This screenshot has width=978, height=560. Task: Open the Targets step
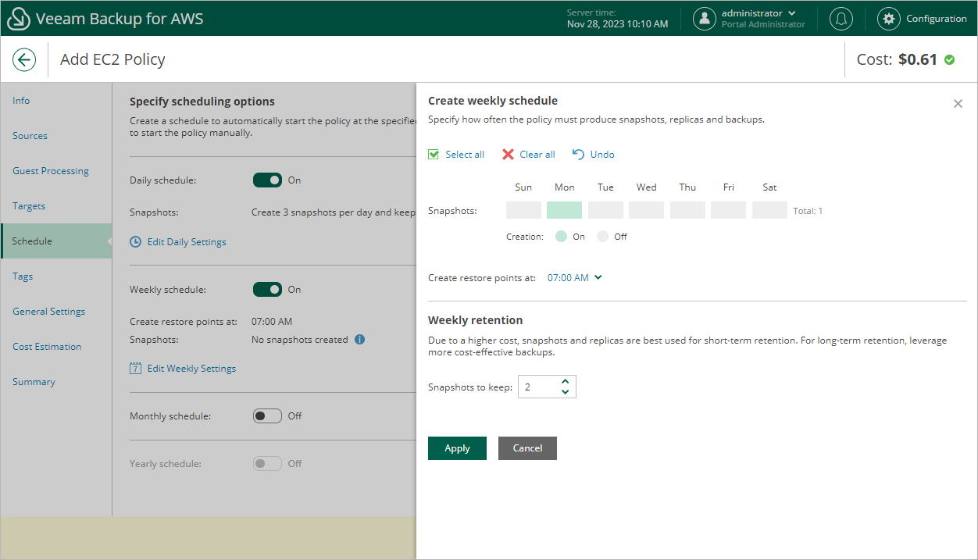click(56, 206)
